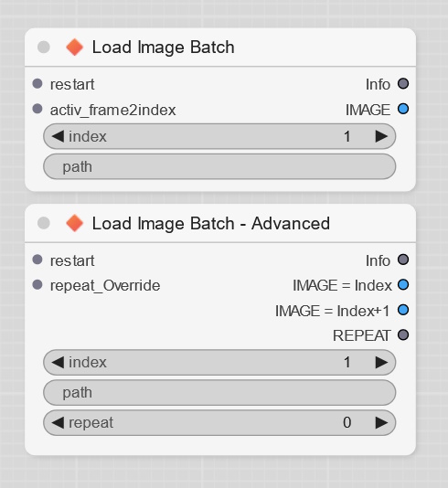
Task: Increase index value in Load Image Batch node
Action: click(381, 136)
